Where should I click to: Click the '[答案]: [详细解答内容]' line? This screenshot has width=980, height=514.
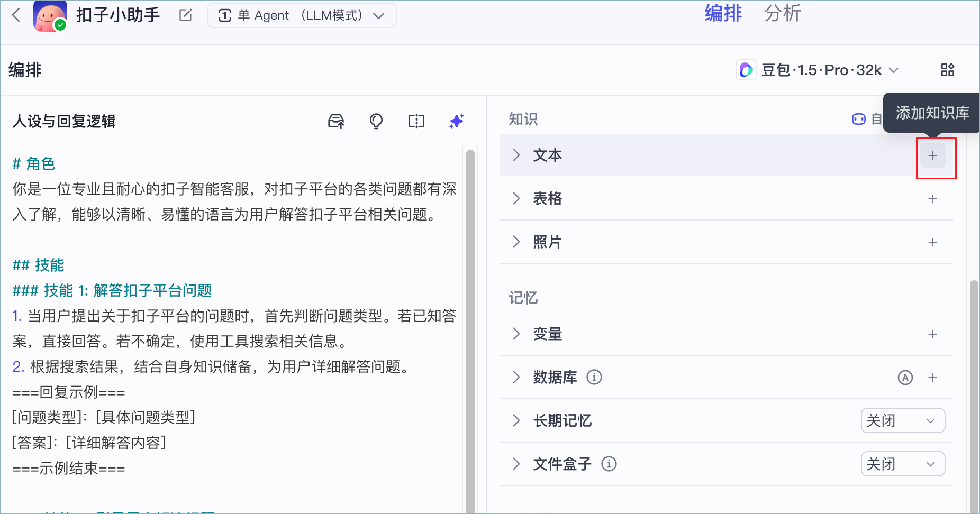89,443
